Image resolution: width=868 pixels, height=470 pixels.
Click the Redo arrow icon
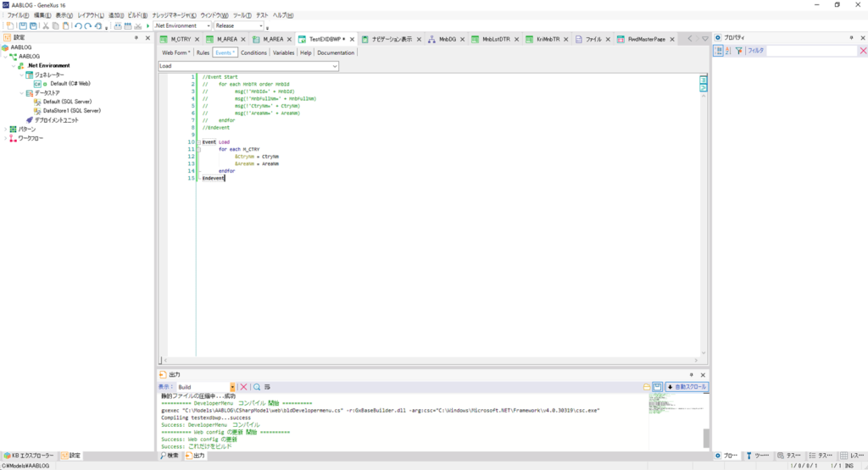[x=87, y=26]
